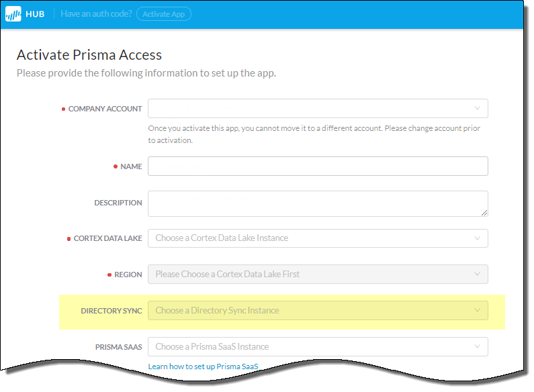
Task: Open the Prisma SaaS instance dropdown
Action: tap(318, 347)
